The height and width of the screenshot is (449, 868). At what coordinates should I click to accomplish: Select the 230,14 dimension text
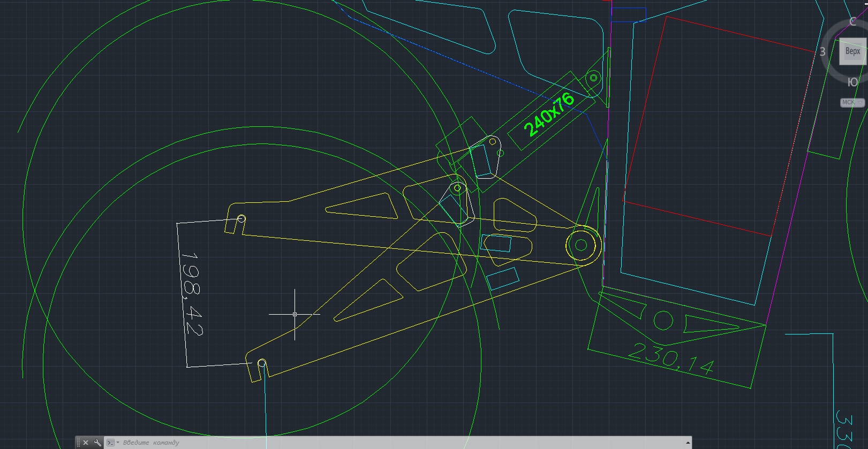coord(670,359)
